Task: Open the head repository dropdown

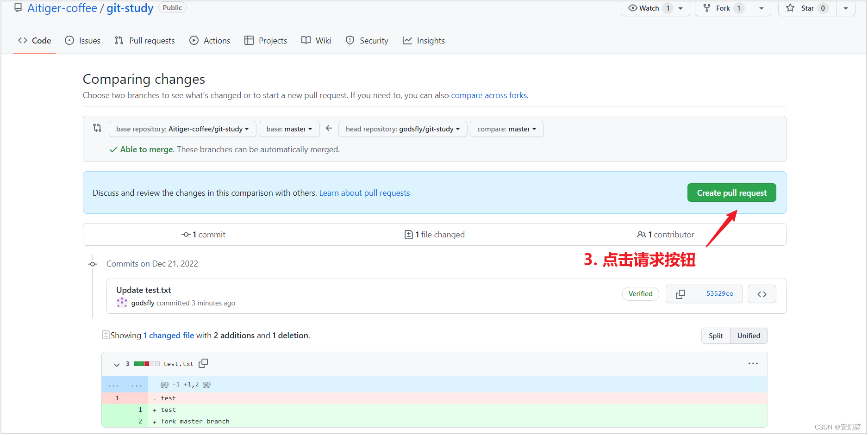Action: 403,129
